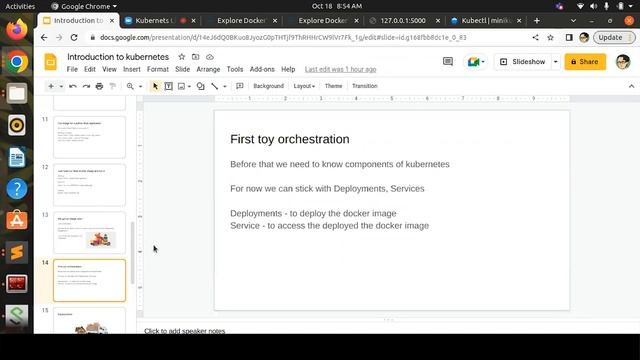Click the yellow Share button
640x360 pixels.
click(585, 62)
